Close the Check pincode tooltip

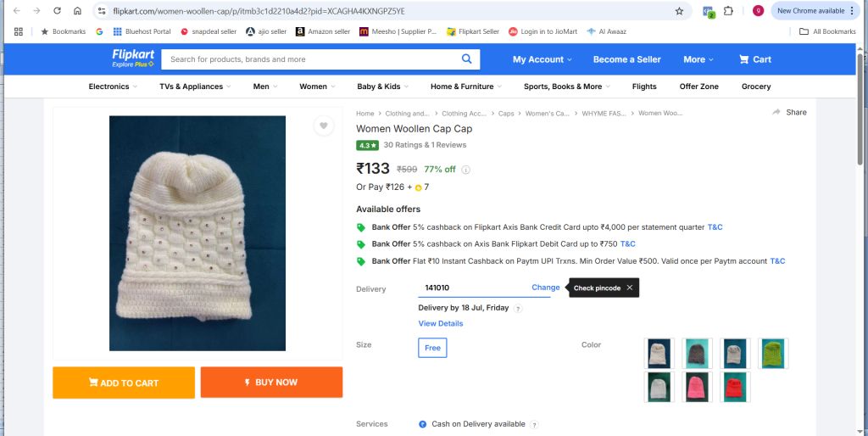(630, 288)
